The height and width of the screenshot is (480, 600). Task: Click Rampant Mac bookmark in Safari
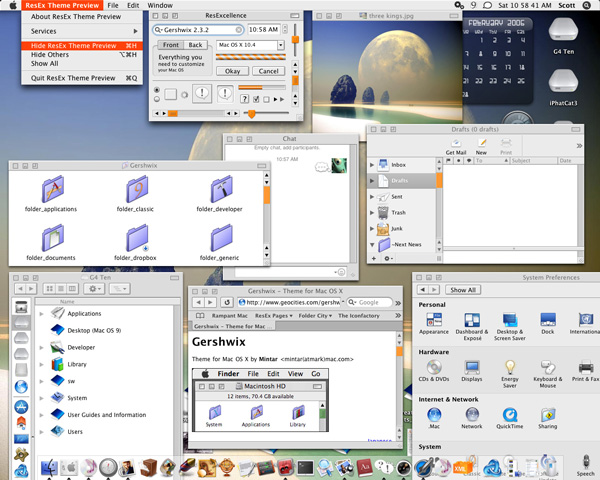point(230,316)
